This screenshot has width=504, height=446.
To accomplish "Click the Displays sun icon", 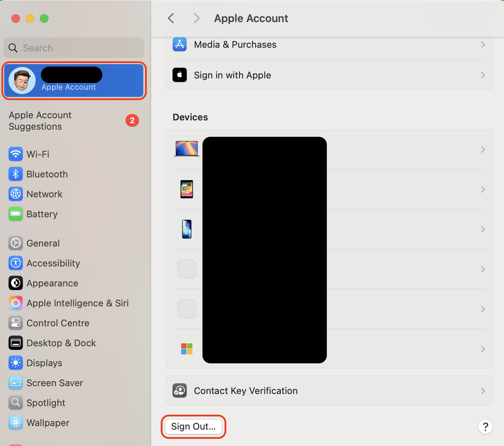I will pos(16,363).
